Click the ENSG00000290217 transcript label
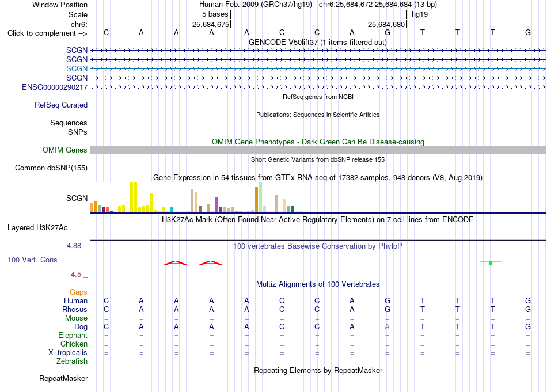The height and width of the screenshot is (392, 547). pyautogui.click(x=55, y=87)
